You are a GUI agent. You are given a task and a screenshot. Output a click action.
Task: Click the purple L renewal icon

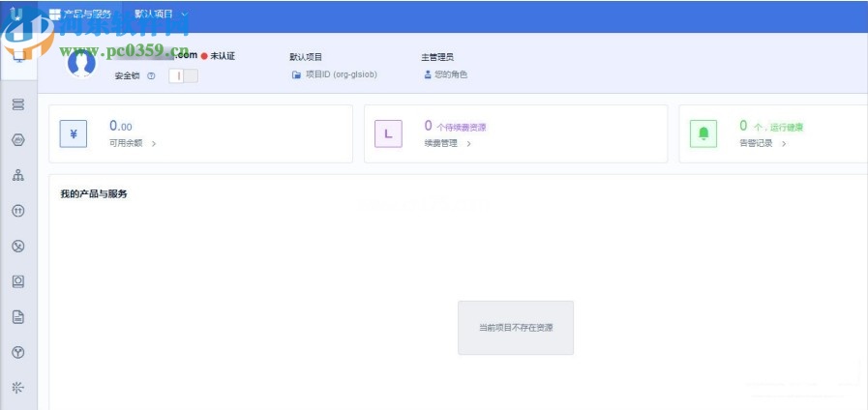click(x=388, y=133)
